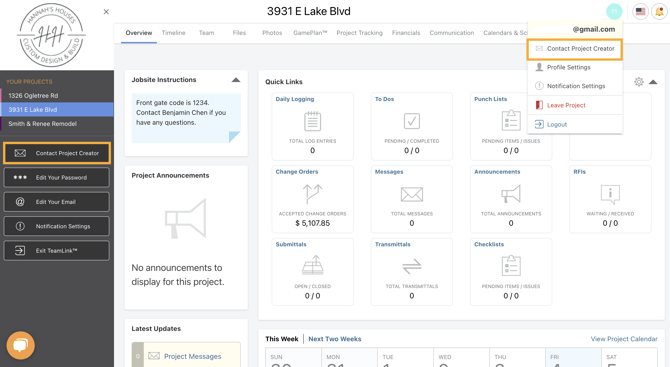Open the Messages quick link

(389, 172)
